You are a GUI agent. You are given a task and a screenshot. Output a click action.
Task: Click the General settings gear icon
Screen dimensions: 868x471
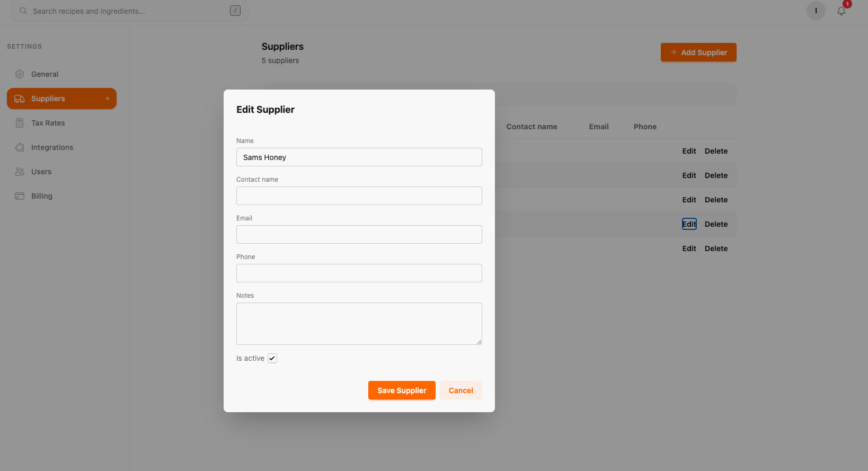click(20, 74)
